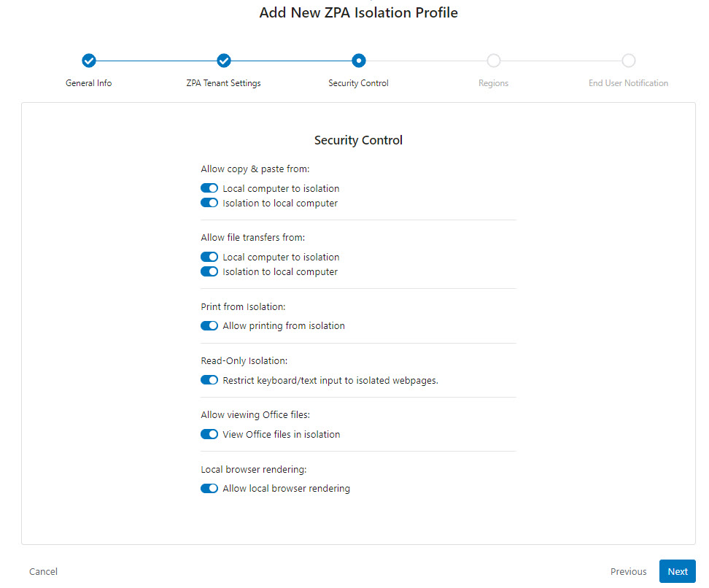
Task: Click the End User Notification step circle
Action: point(628,61)
